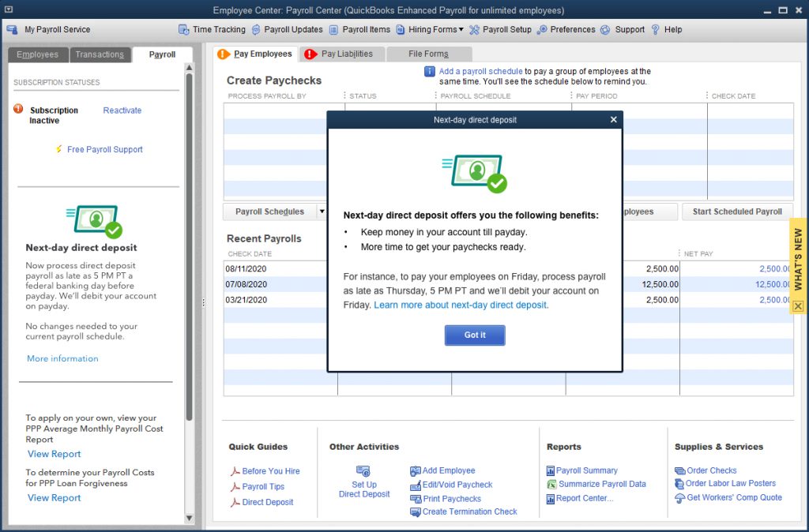Select the Payroll tab
Viewport: 809px width, 532px height.
pos(162,54)
